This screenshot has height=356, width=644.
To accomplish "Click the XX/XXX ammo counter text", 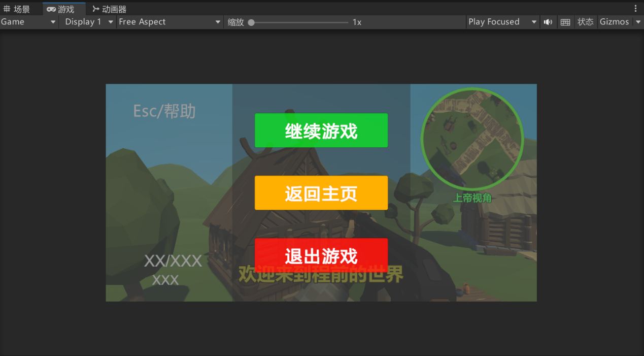I will pyautogui.click(x=173, y=261).
